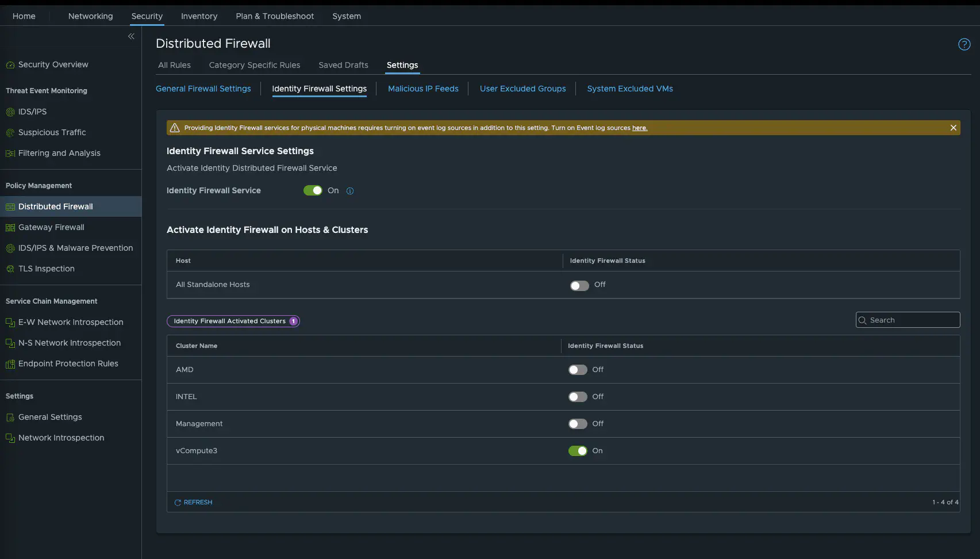Open Plan & Troubleshoot menu
This screenshot has width=980, height=559.
[275, 16]
